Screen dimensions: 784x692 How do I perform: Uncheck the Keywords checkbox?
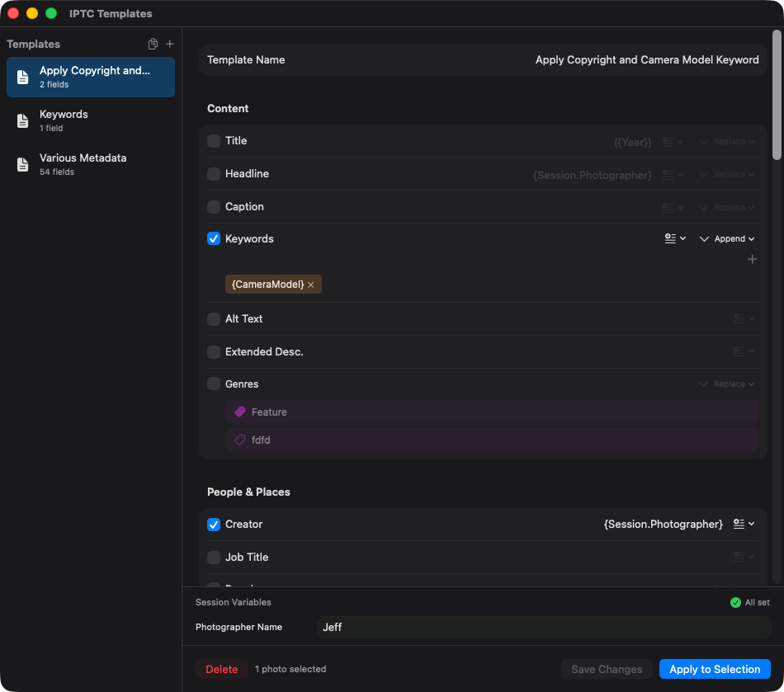pos(214,239)
